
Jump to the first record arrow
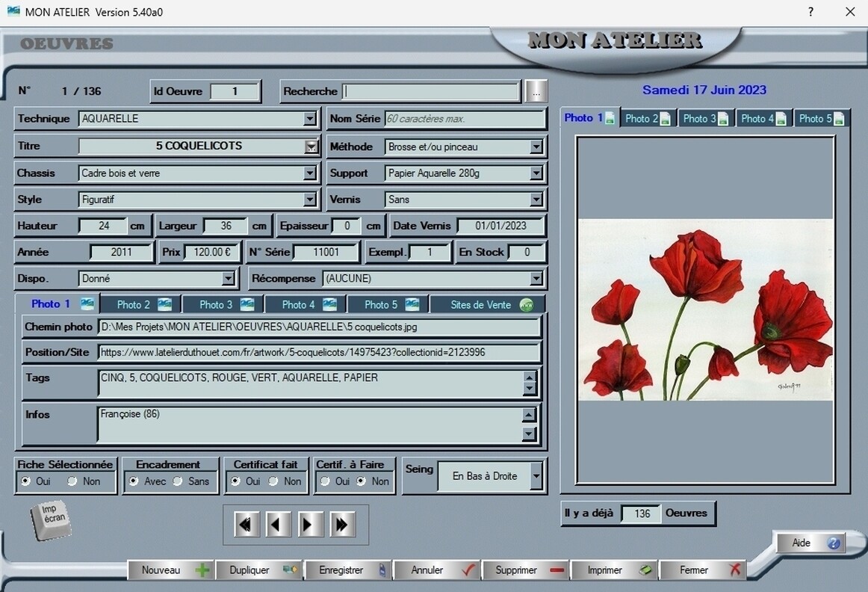click(247, 524)
